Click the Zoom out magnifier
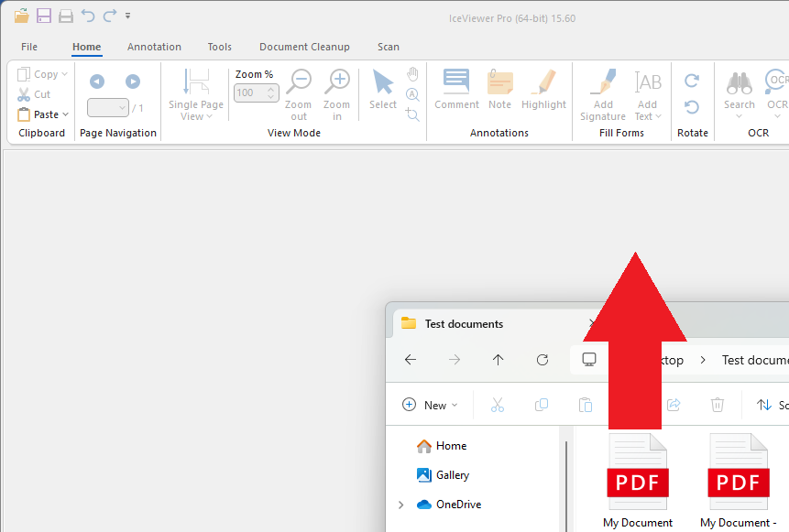 [x=299, y=95]
